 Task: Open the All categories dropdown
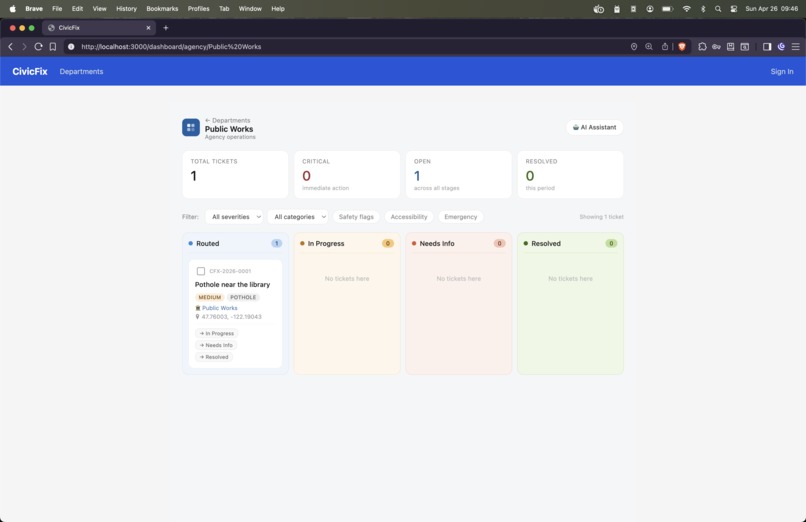[x=298, y=217]
